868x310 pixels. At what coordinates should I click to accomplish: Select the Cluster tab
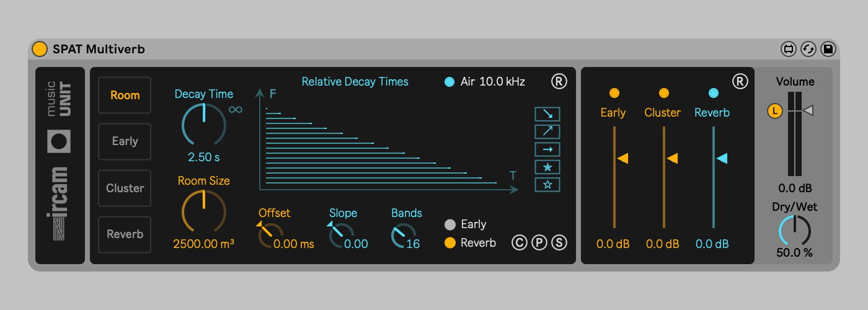125,188
